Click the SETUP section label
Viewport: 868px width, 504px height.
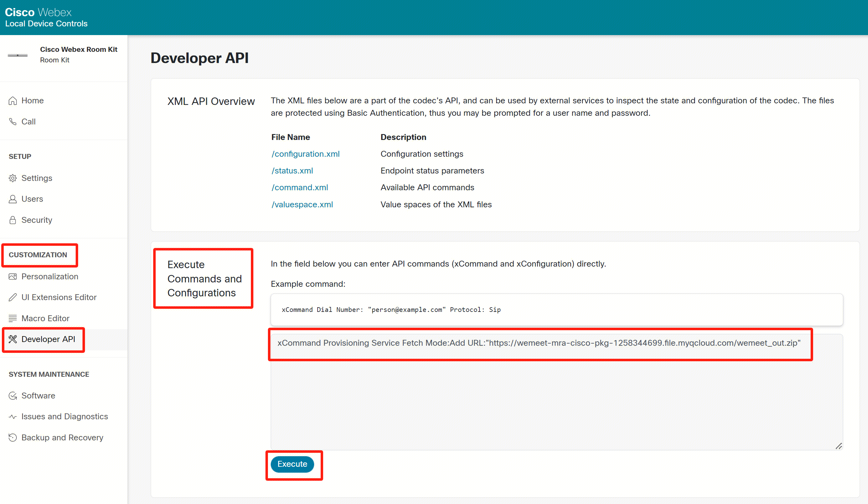coord(20,156)
